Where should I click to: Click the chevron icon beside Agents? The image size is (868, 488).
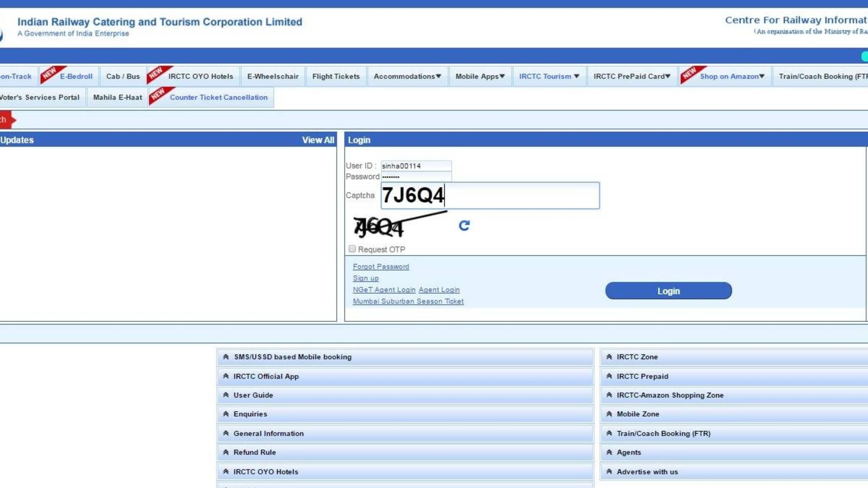[x=609, y=452]
